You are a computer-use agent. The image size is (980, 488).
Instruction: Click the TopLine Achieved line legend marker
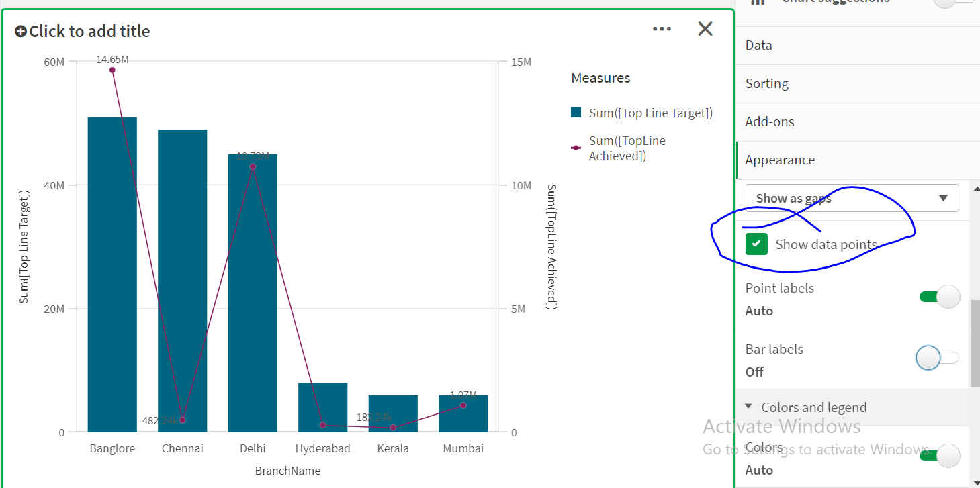(576, 148)
